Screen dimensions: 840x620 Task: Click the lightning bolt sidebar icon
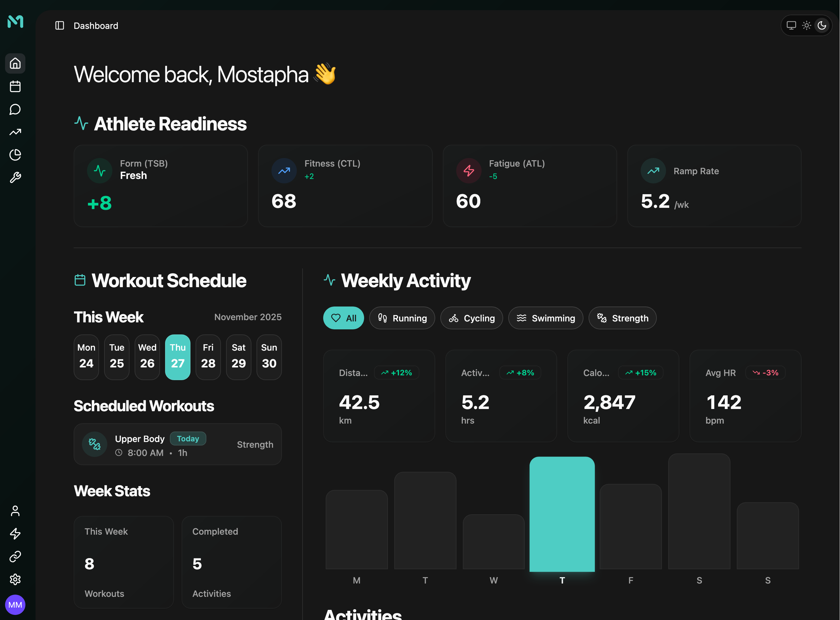click(15, 534)
